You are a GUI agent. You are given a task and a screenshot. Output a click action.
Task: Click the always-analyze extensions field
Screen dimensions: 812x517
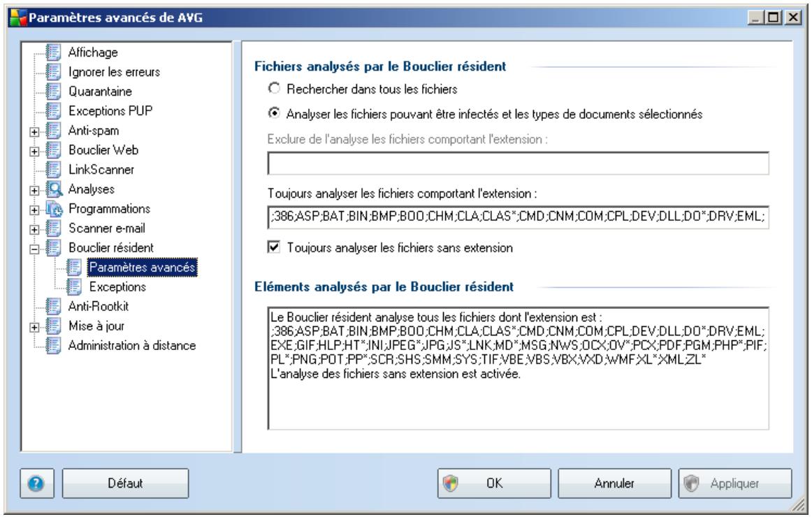518,217
